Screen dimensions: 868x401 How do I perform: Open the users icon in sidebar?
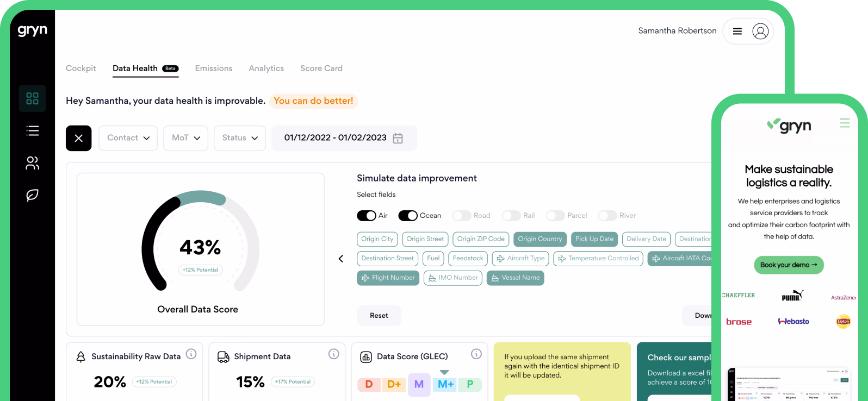click(33, 163)
